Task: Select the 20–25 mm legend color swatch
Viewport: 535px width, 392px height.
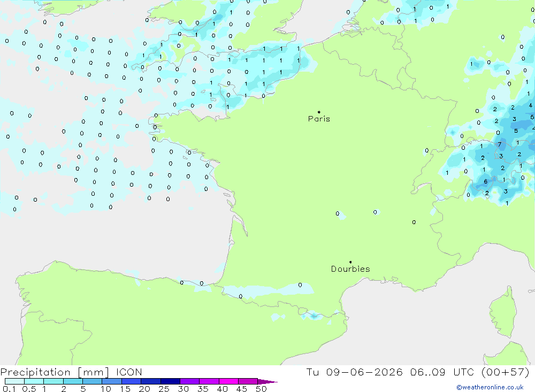Action: click(x=151, y=381)
